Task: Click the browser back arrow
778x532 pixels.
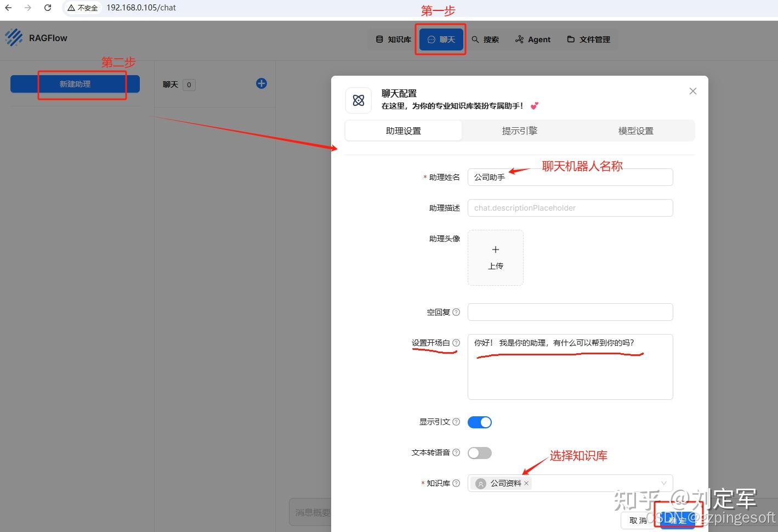Action: tap(8, 8)
